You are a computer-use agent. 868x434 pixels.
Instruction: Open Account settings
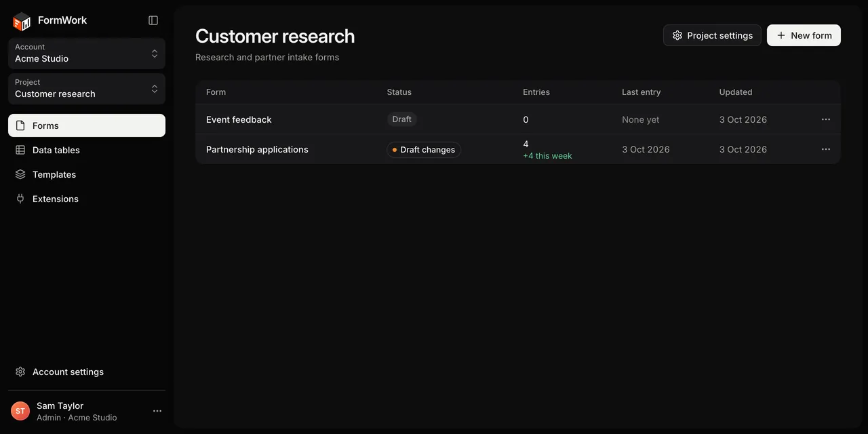(x=87, y=372)
